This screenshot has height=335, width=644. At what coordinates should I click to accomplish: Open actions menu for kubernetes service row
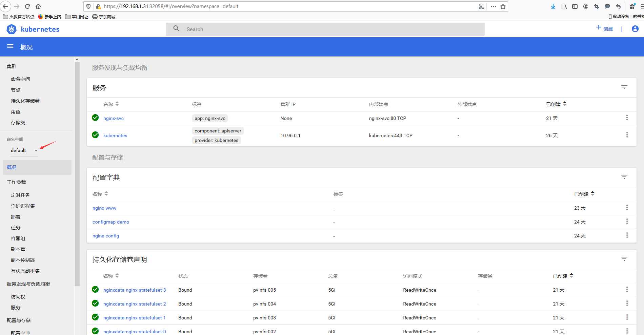(x=627, y=135)
